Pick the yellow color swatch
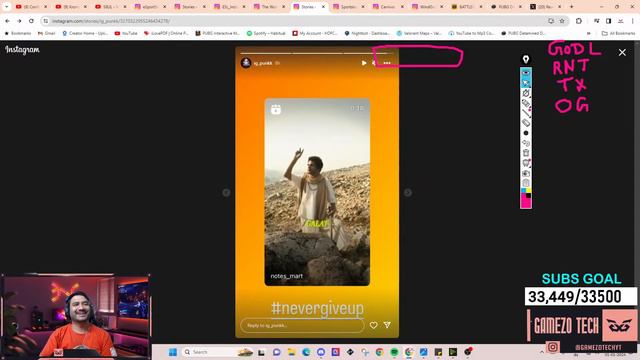 click(x=529, y=191)
